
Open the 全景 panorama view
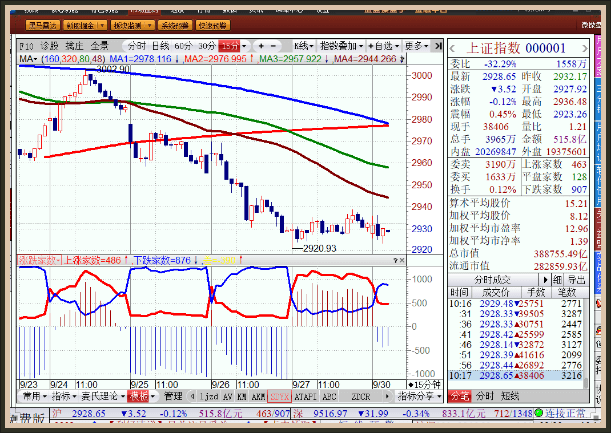point(99,46)
